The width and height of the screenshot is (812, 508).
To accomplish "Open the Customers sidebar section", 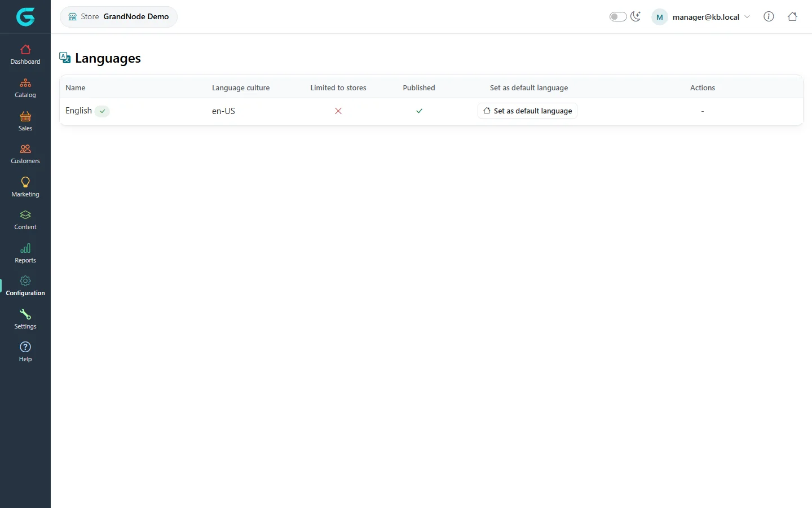I will point(25,154).
